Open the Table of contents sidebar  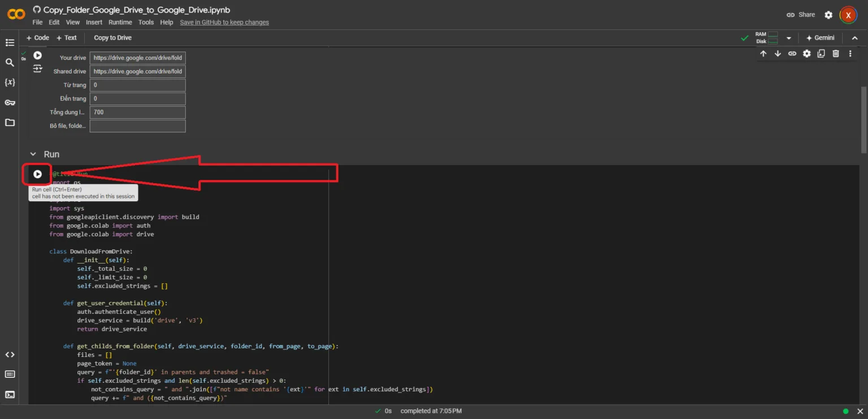coord(10,42)
